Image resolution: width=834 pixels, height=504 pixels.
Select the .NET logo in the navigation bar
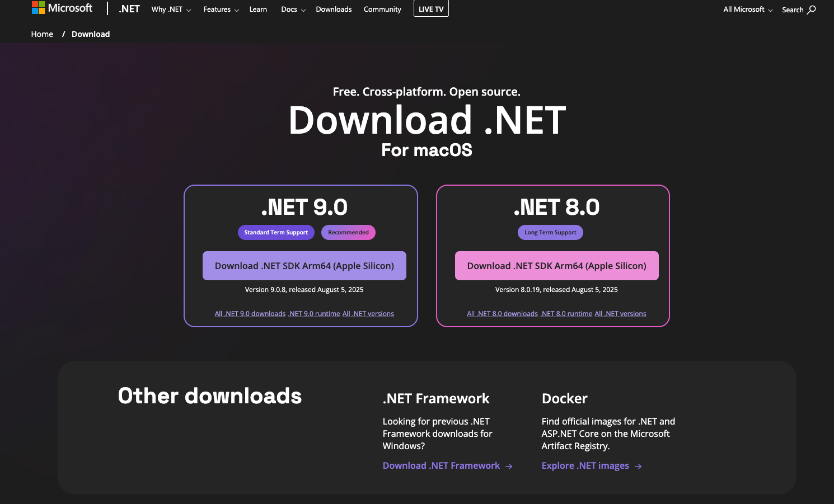129,9
